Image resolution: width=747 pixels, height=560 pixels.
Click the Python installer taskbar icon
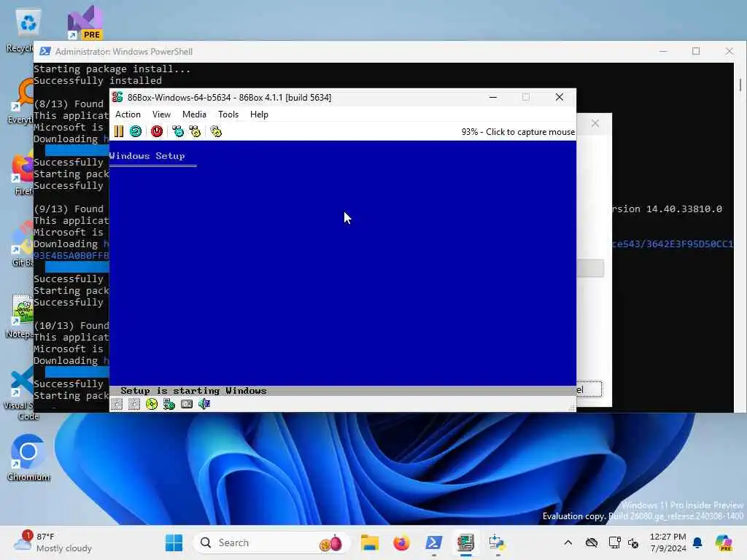click(498, 542)
